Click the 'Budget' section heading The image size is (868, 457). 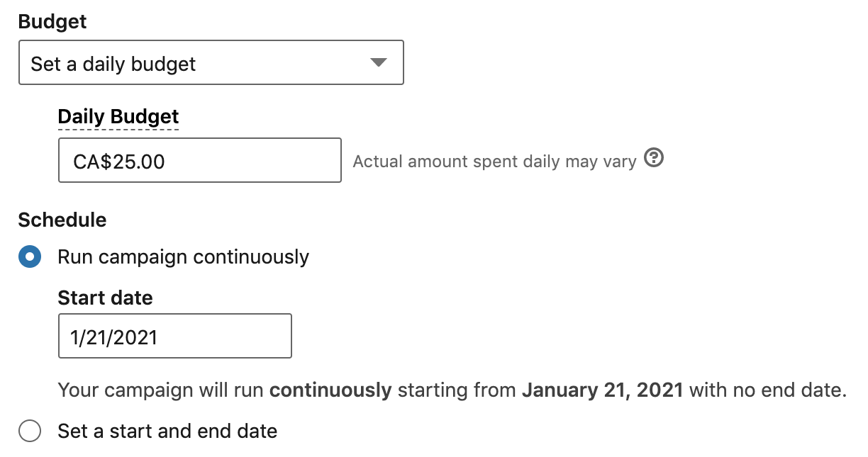52,22
